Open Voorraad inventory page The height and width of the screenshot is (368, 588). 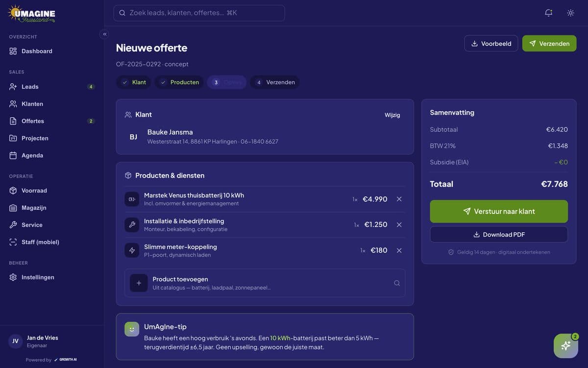[x=52, y=190]
